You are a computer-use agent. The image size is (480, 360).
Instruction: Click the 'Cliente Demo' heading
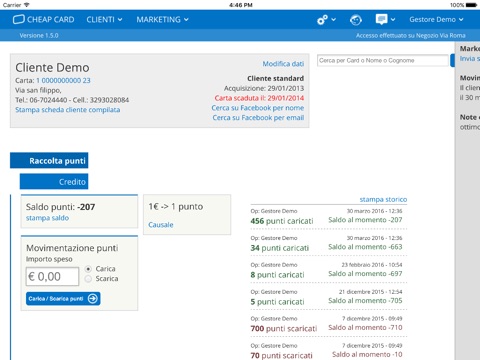(x=52, y=68)
